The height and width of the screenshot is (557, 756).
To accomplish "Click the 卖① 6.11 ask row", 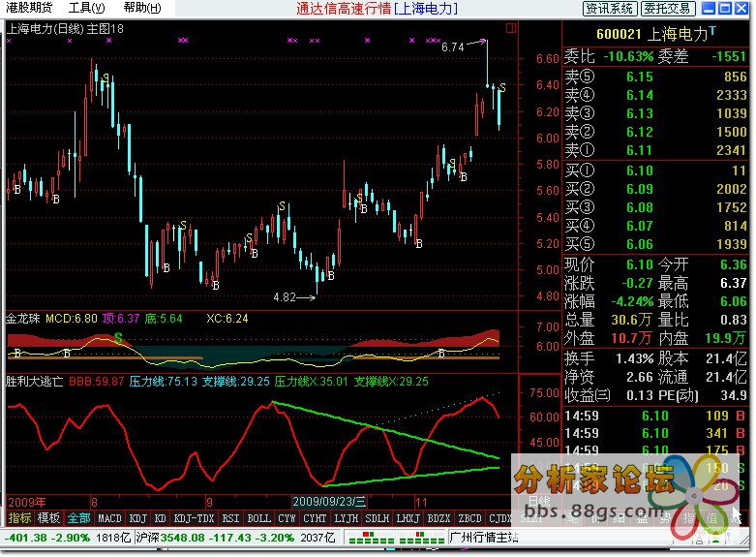I will coord(655,150).
